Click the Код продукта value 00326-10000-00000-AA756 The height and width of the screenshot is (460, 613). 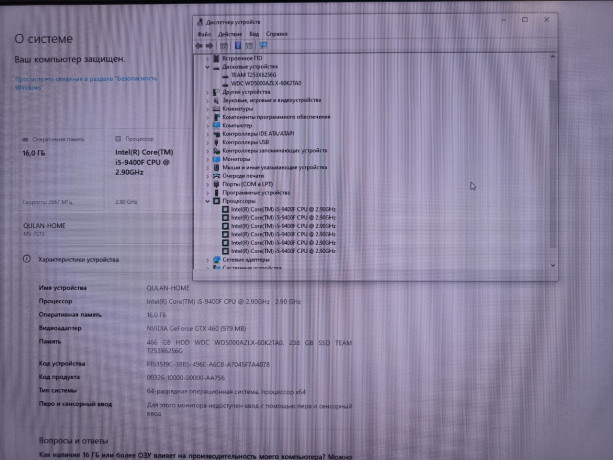pos(186,378)
